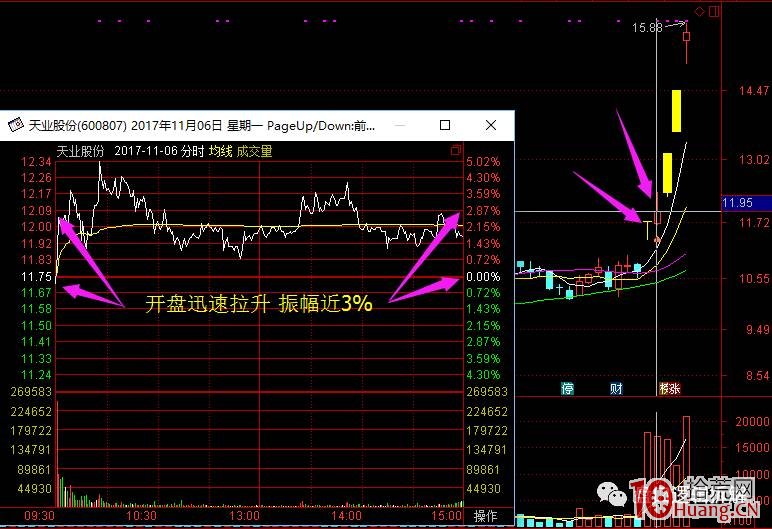Click the 财 marker below the candlesticks

point(615,387)
